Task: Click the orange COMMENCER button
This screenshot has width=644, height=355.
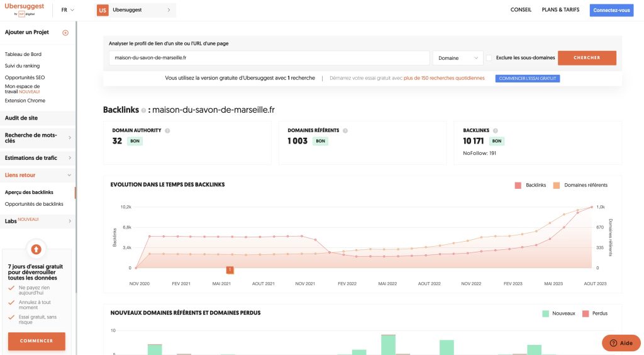Action: (x=36, y=341)
